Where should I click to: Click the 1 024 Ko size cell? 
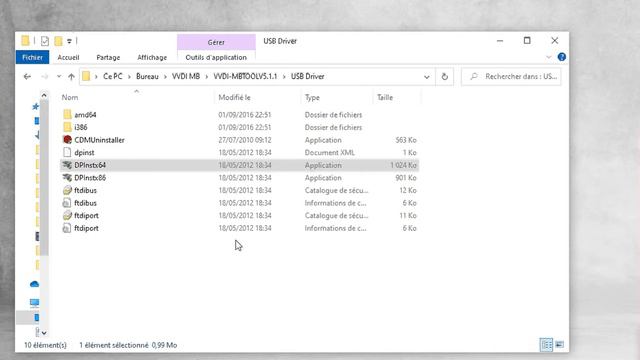(x=403, y=165)
